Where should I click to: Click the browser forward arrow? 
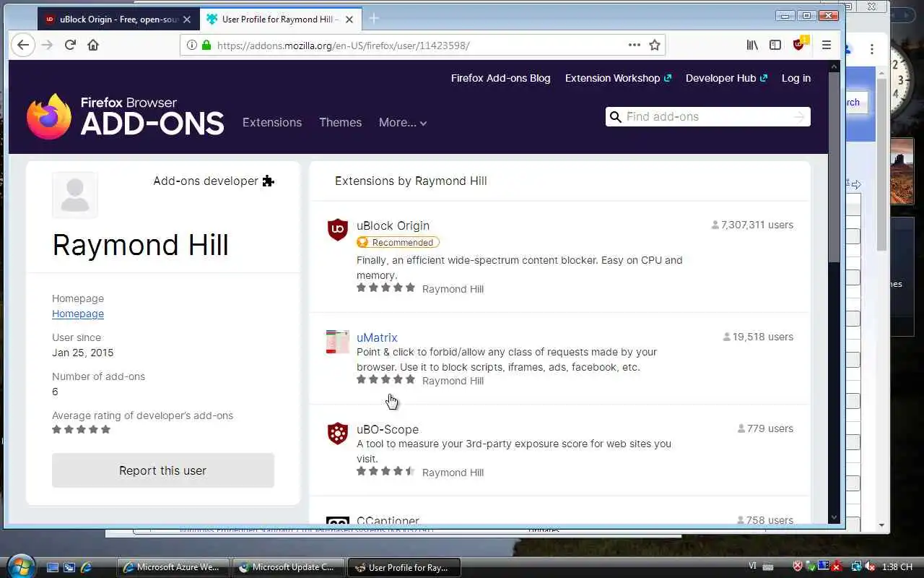click(x=47, y=45)
